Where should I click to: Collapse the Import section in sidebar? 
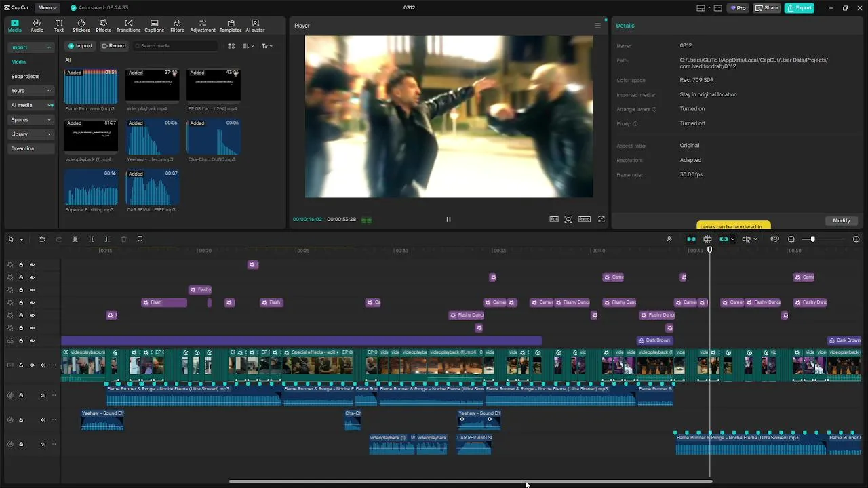click(49, 47)
